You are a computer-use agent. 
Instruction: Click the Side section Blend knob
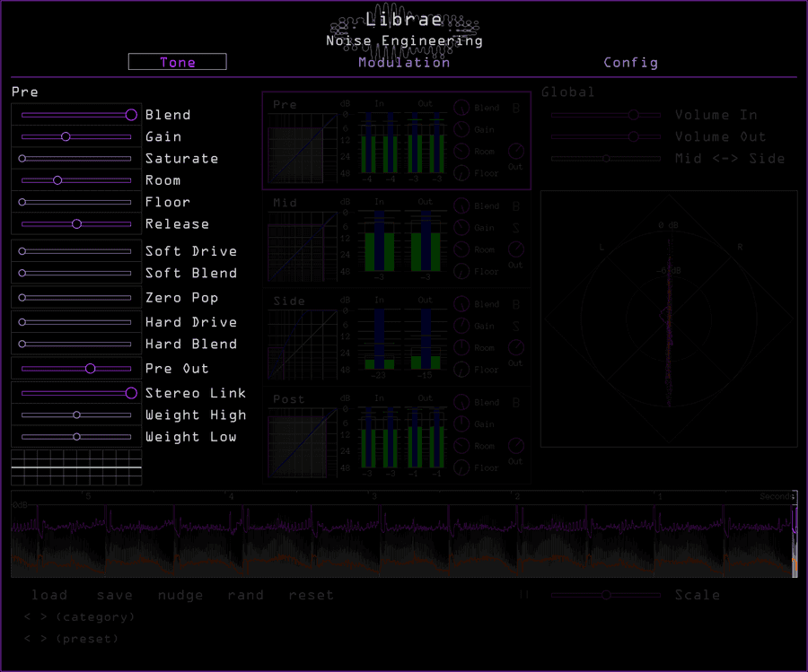461,304
